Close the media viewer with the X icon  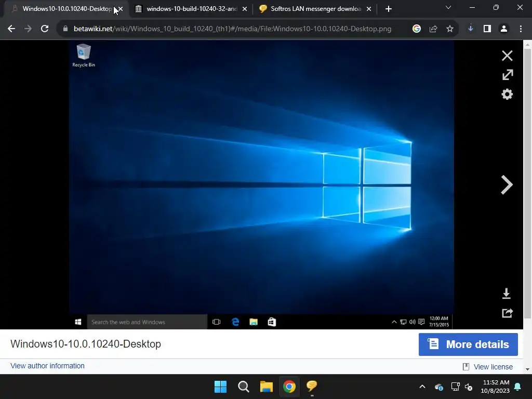507,56
